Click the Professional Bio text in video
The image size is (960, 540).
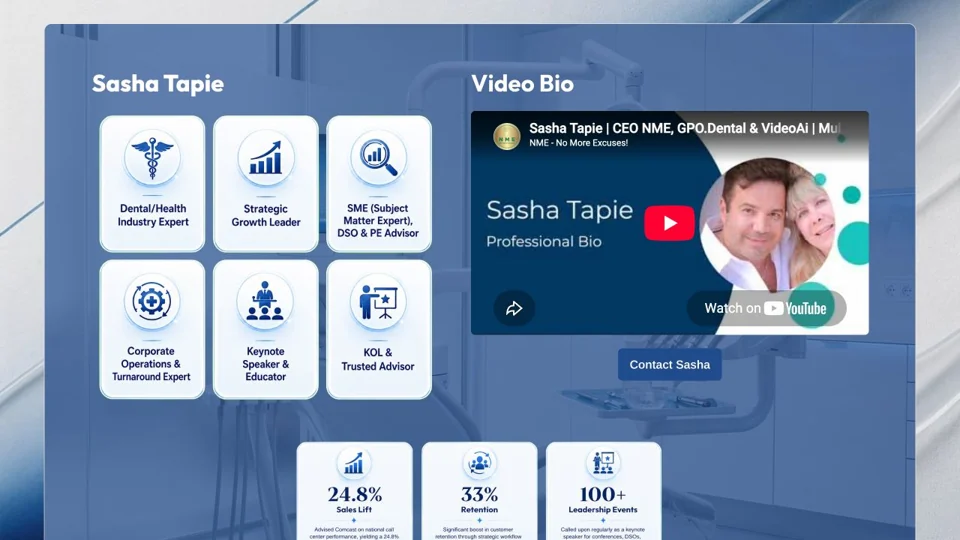tap(544, 242)
